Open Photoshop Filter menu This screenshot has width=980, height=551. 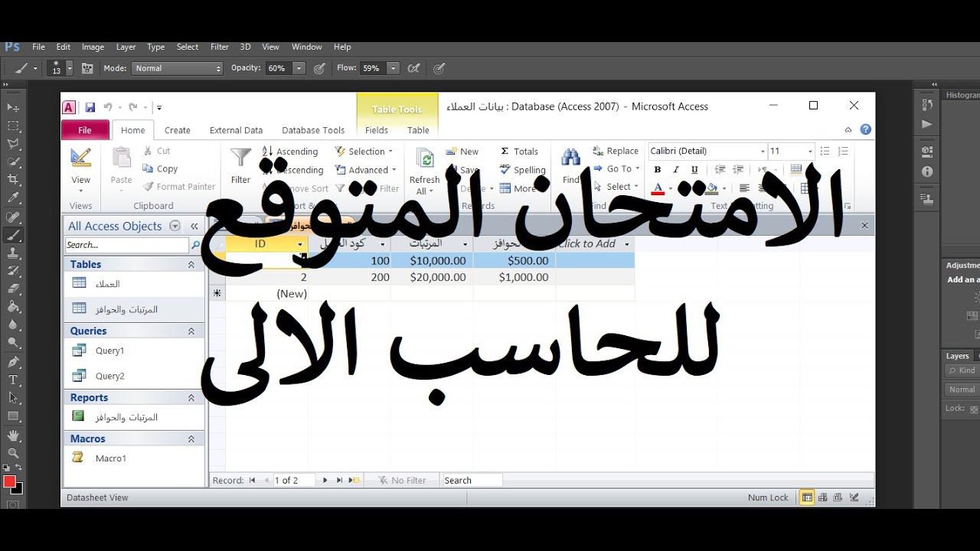pyautogui.click(x=220, y=47)
